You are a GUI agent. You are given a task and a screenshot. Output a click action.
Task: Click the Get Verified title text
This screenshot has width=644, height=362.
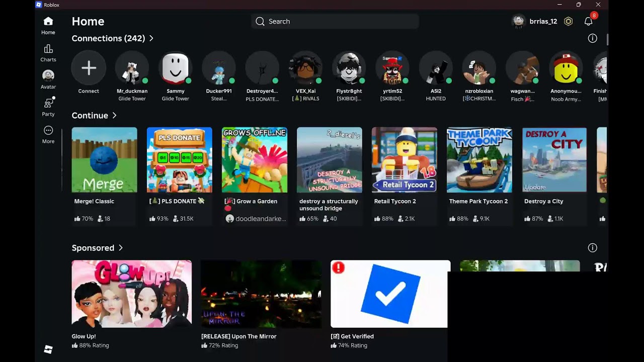tap(352, 336)
